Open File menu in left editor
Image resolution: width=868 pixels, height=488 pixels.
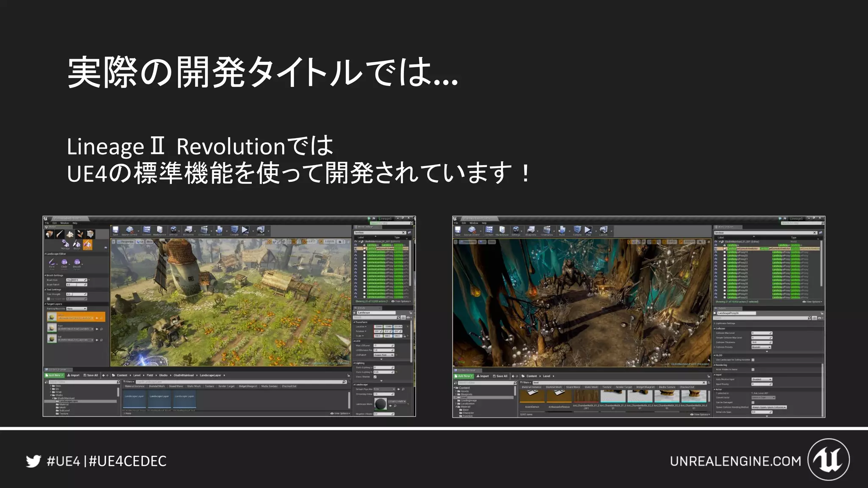(x=47, y=223)
